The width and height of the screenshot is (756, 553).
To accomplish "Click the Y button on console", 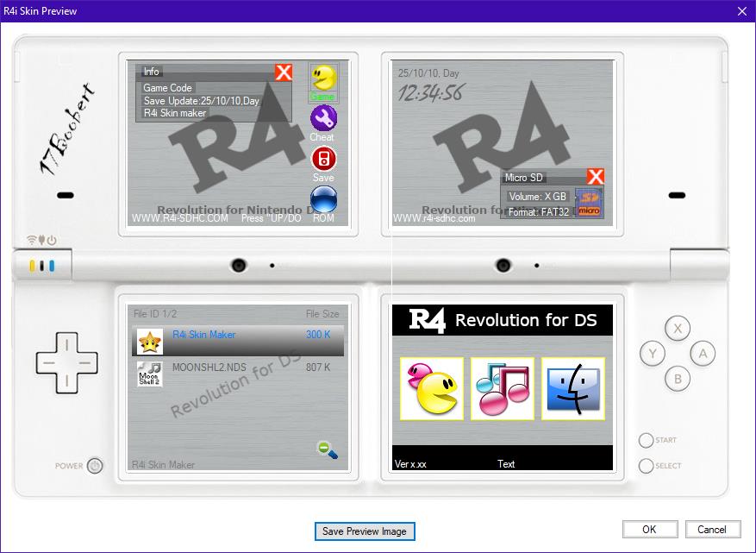I will pyautogui.click(x=653, y=353).
